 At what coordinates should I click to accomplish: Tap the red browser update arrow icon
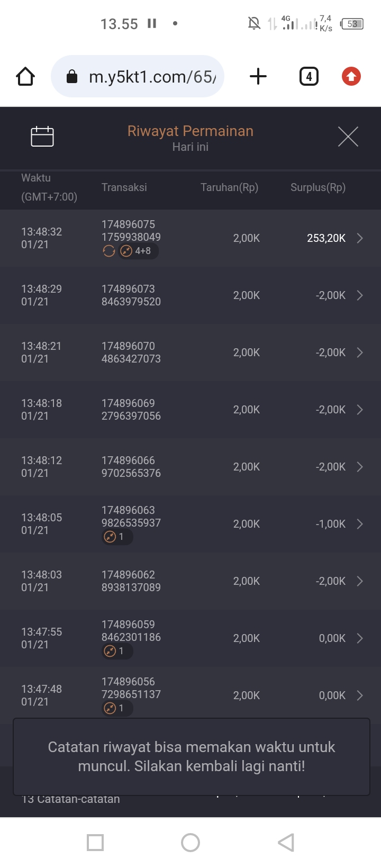tap(351, 77)
